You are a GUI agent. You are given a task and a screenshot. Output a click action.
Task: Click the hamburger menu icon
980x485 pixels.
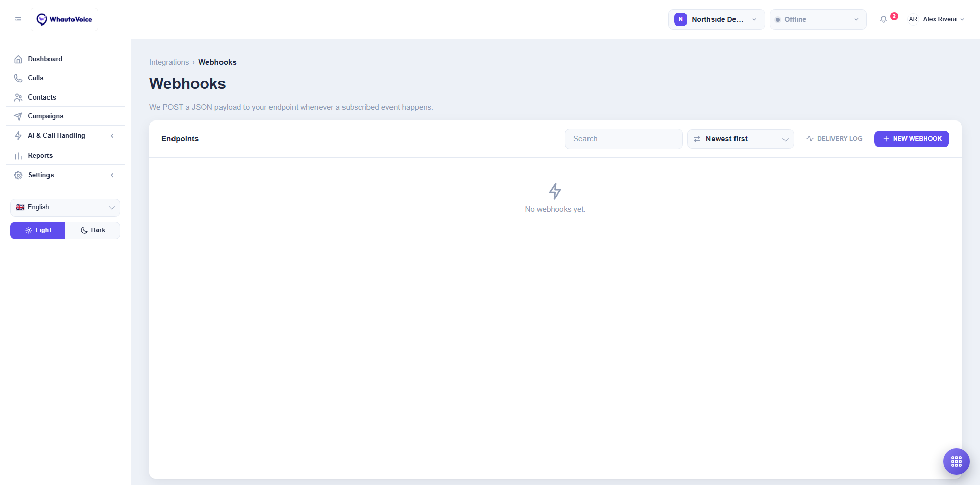tap(18, 19)
